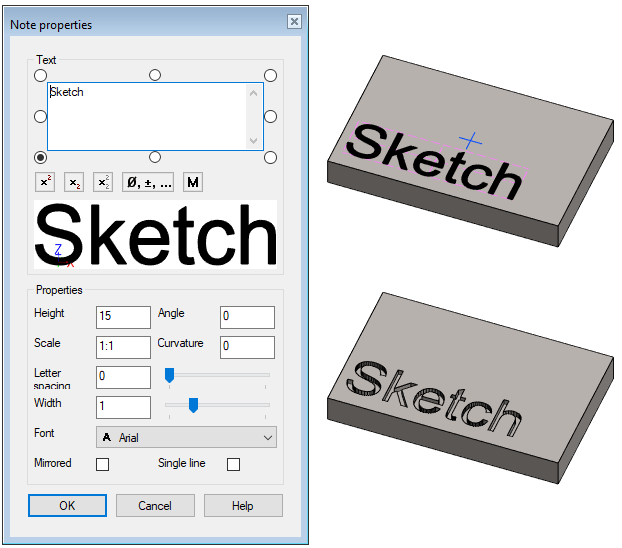622x548 pixels.
Task: Click the Help button
Action: pyautogui.click(x=243, y=506)
